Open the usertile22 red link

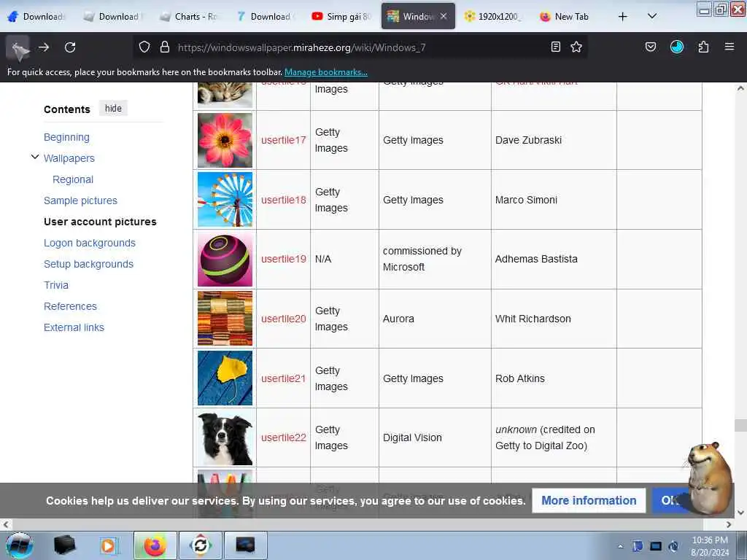(284, 437)
